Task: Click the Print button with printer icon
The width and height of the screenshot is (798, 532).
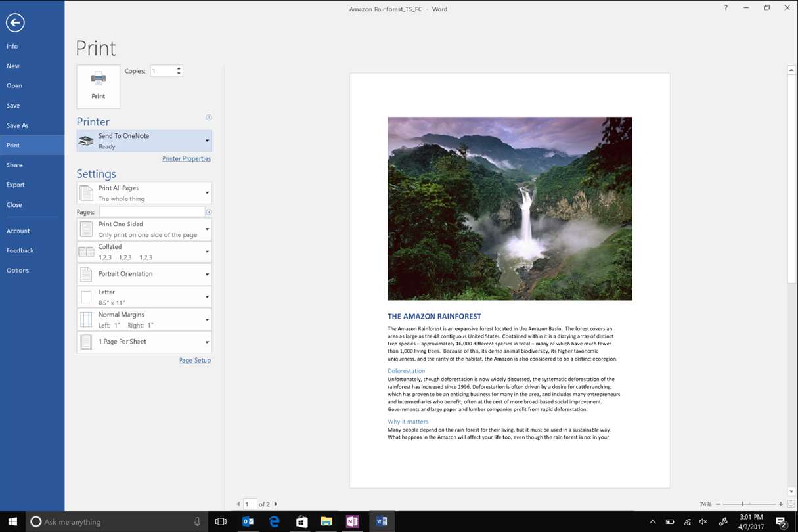Action: (x=99, y=86)
